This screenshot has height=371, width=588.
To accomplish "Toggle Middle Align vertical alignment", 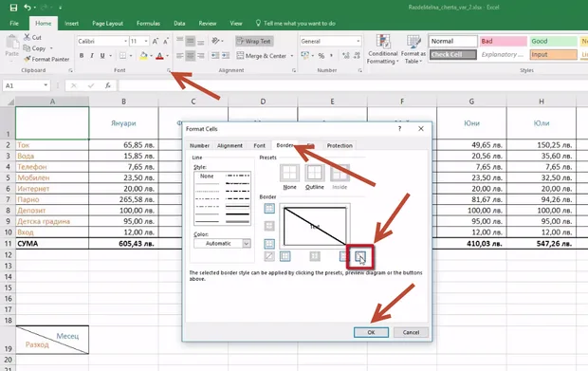I will (191, 41).
